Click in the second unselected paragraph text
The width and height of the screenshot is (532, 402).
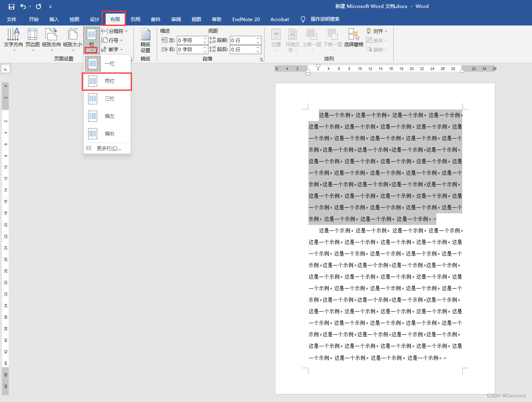[385, 294]
